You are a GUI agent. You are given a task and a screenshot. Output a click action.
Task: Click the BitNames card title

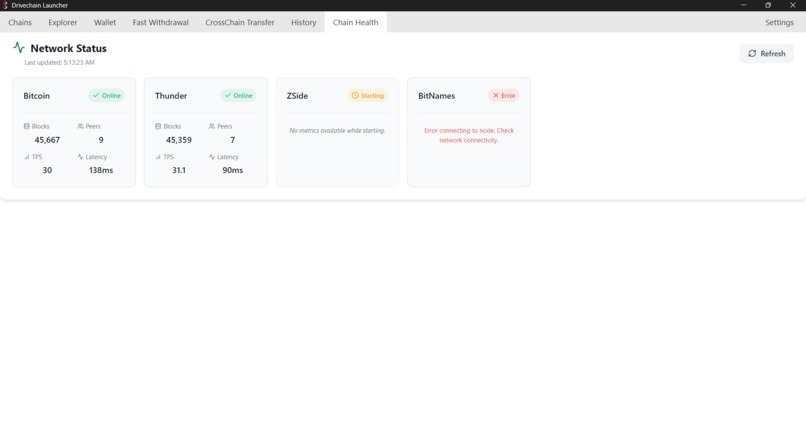(x=436, y=96)
